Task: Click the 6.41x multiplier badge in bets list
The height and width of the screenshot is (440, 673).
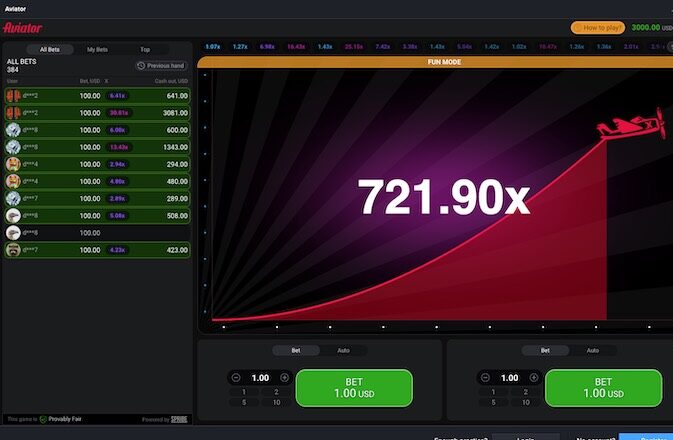Action: click(117, 96)
